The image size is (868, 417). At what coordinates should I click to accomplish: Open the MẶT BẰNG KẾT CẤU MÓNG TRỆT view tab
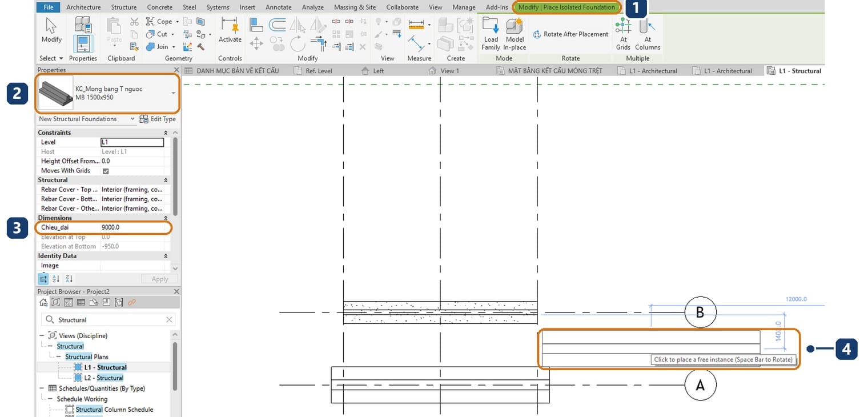click(x=549, y=71)
